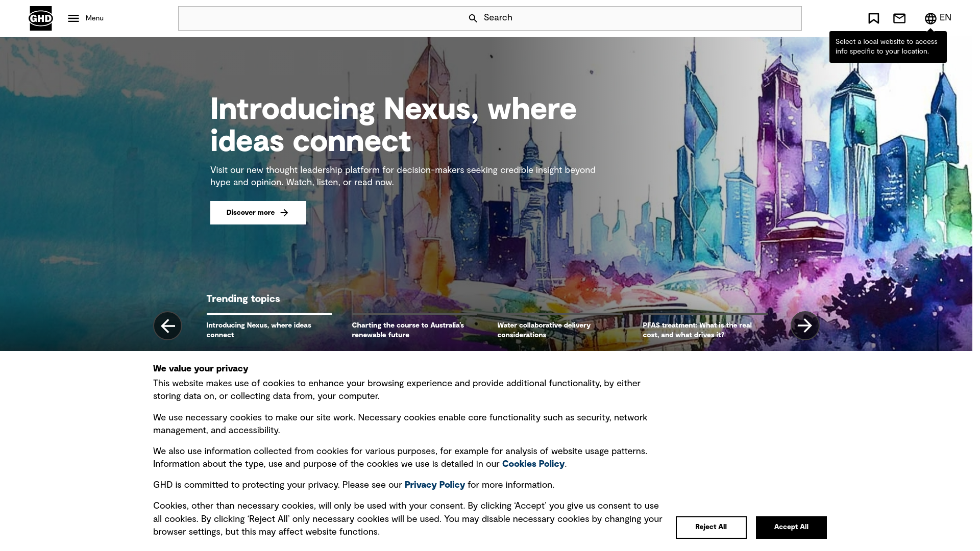Click the search magnifier icon
The height and width of the screenshot is (551, 980).
pos(473,18)
